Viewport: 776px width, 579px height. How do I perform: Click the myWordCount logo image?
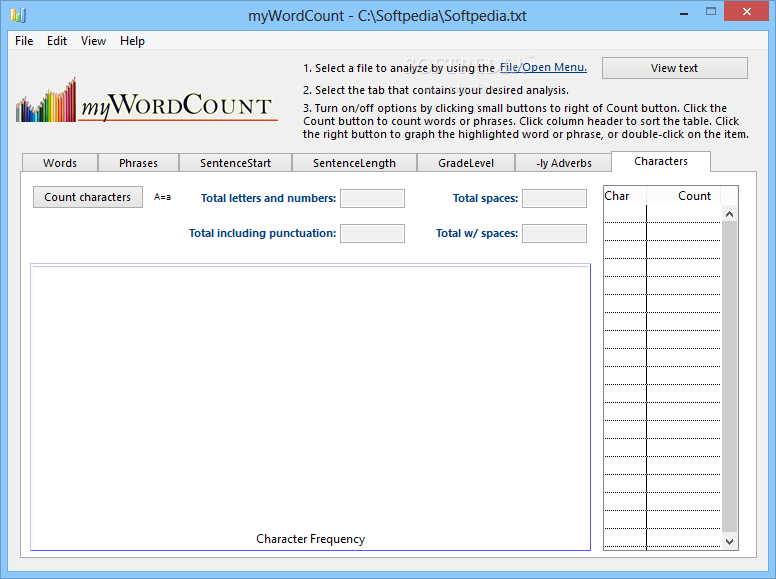click(x=146, y=100)
